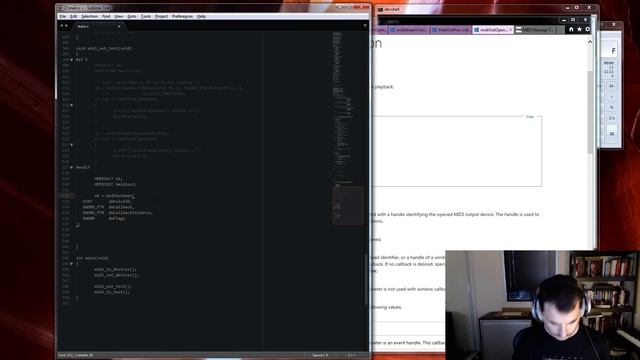Switch to the midiStreamOpen browser tab
The width and height of the screenshot is (640, 360).
(409, 30)
